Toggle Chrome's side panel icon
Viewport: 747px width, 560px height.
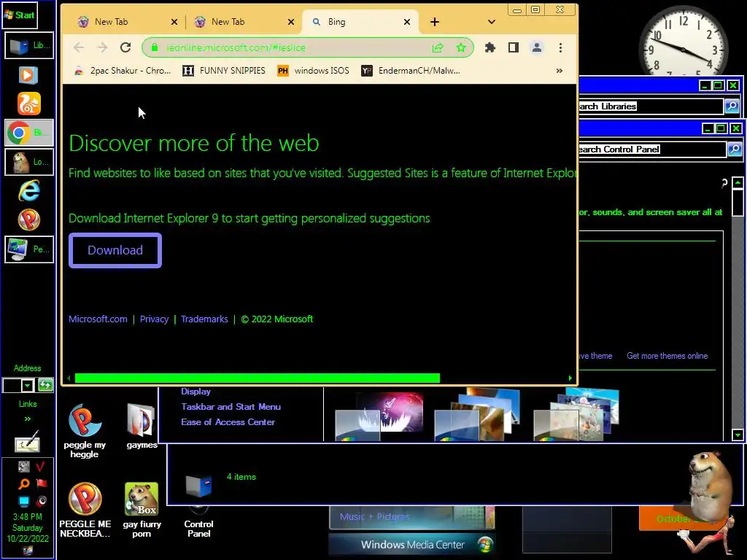click(513, 47)
